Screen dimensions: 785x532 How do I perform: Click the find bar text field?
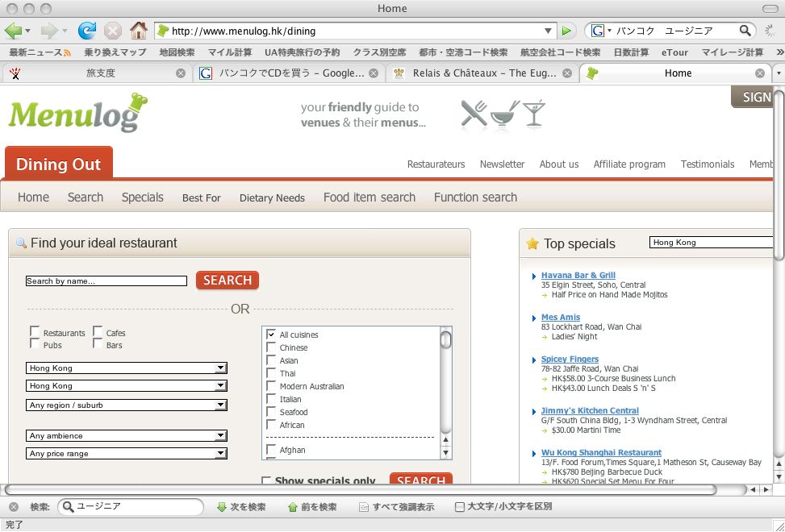(x=130, y=507)
